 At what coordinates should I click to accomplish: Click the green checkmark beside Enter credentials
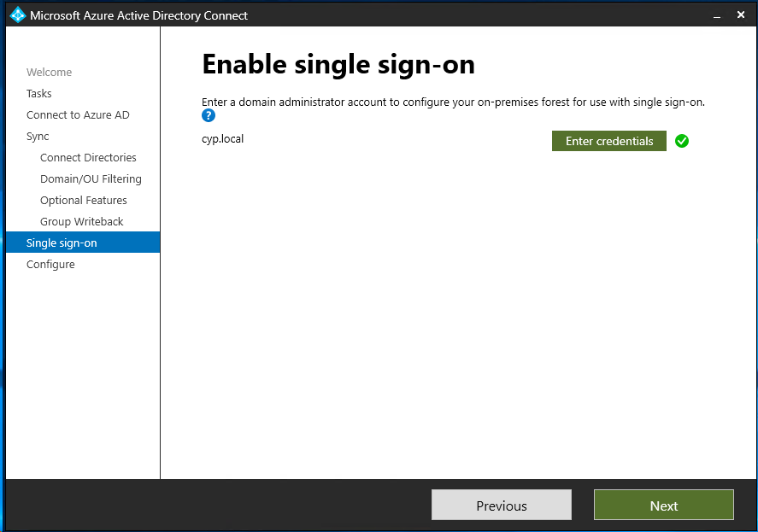pos(682,141)
